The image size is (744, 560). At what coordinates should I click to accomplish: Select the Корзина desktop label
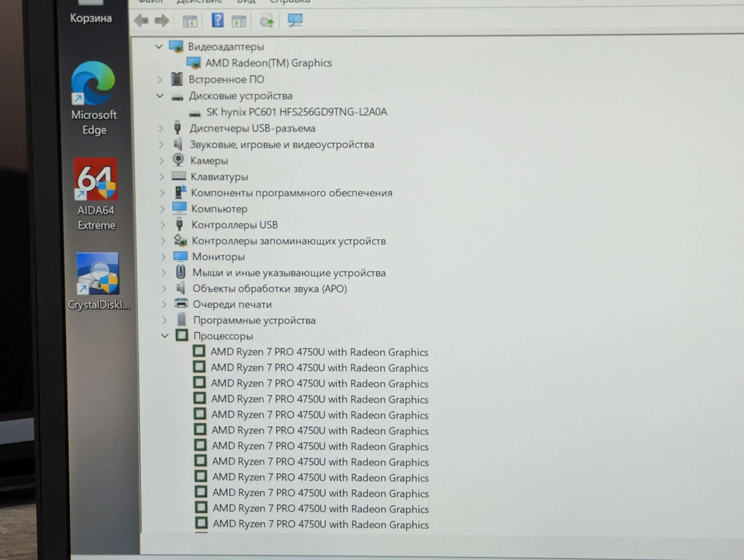tap(91, 18)
